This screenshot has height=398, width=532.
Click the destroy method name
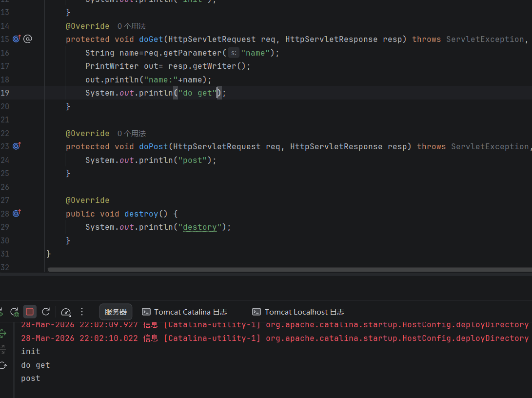coord(141,214)
